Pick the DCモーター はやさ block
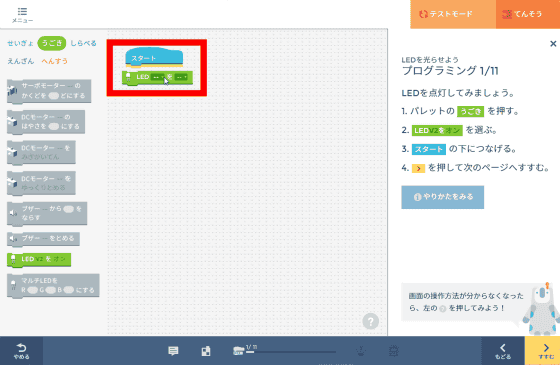 (46, 122)
